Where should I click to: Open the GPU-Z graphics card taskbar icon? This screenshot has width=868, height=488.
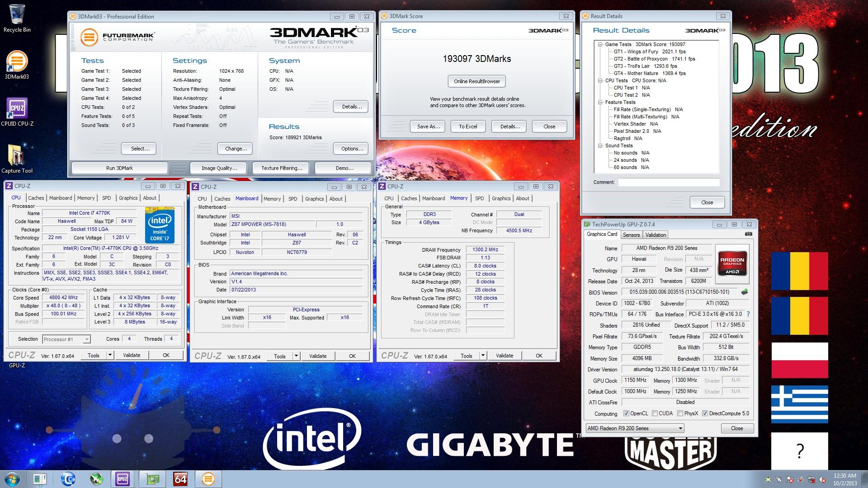coord(152,479)
